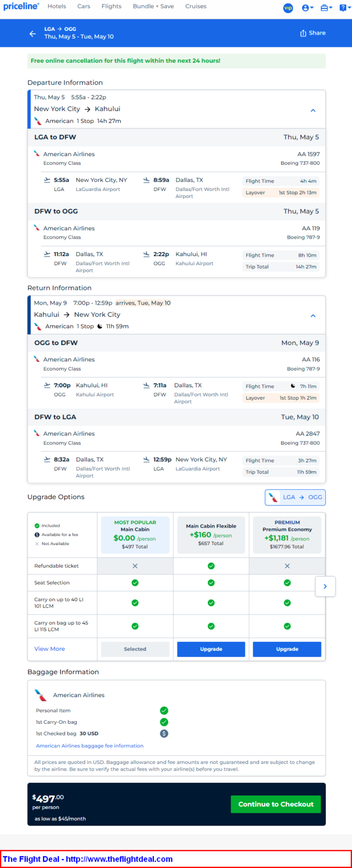Click Main Cabin Flexible carry on 40 LI checkmark
This screenshot has height=868, width=352.
[211, 603]
